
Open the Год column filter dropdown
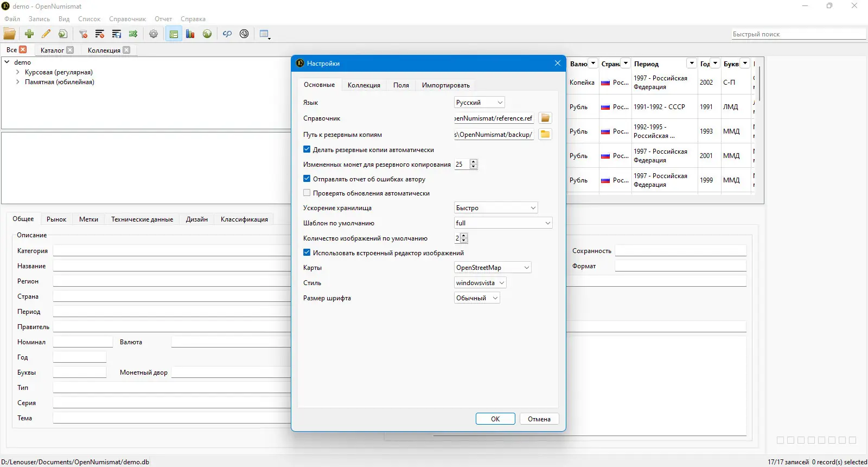pos(715,64)
